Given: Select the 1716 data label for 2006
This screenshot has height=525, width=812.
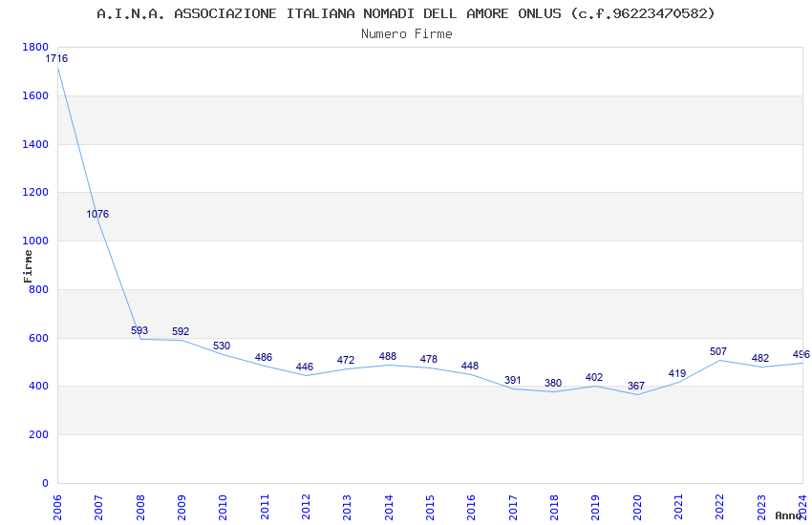Looking at the screenshot, I should (57, 59).
